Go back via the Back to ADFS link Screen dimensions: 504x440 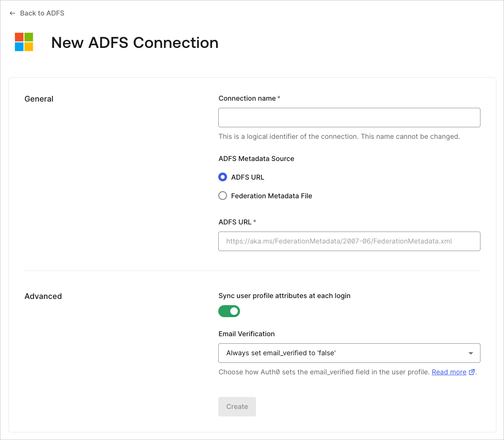coord(42,13)
